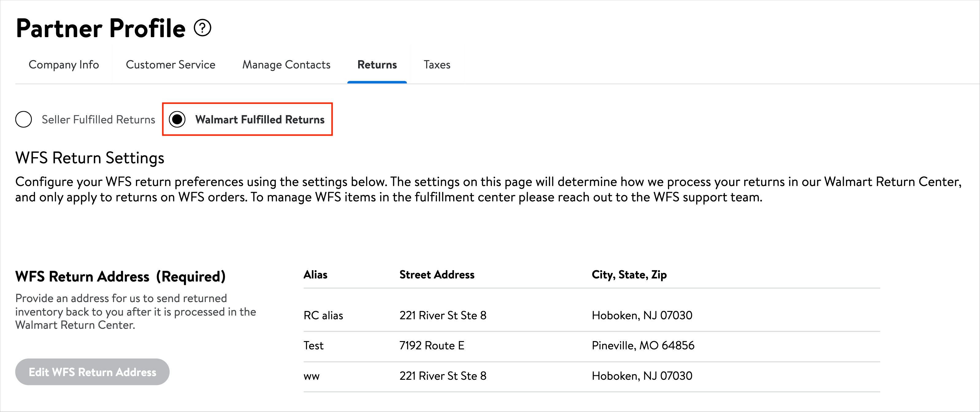Screen dimensions: 980x412
Task: Click Pineville, MO 64856 cell
Action: [x=643, y=345]
